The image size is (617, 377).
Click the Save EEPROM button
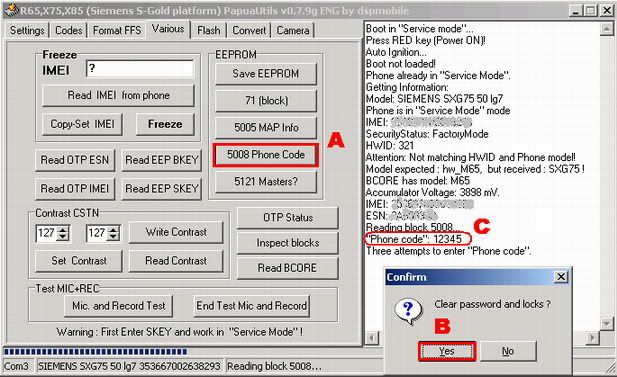[266, 74]
